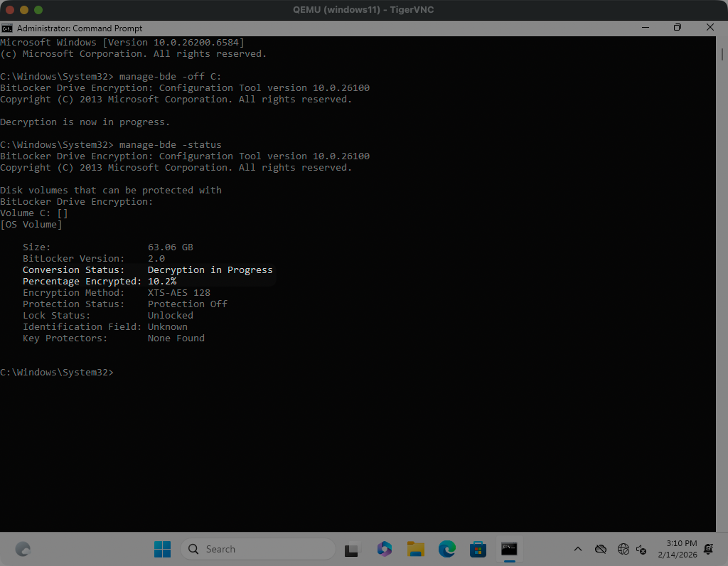Open Task View from the taskbar
Image resolution: width=728 pixels, height=566 pixels.
tap(351, 549)
